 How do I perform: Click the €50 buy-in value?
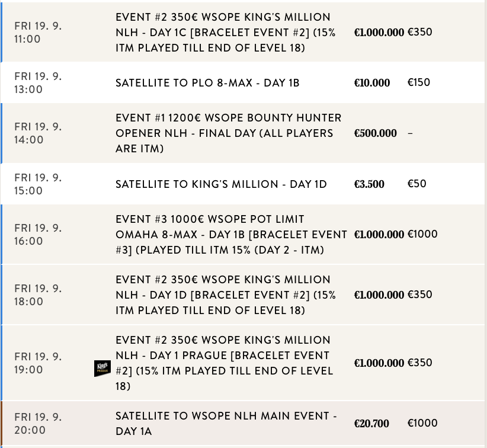[416, 184]
